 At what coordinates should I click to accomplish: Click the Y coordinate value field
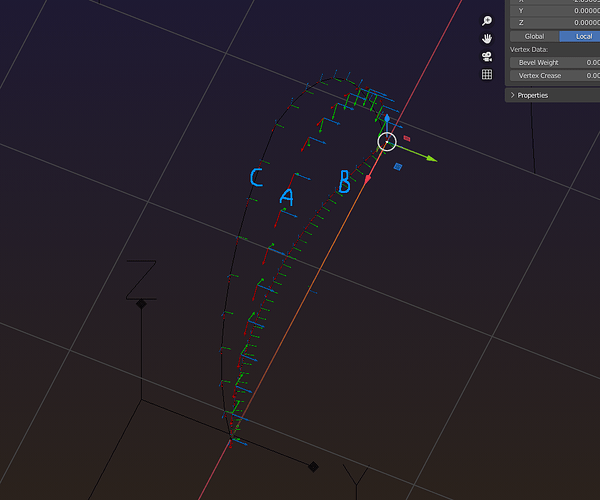coord(555,11)
